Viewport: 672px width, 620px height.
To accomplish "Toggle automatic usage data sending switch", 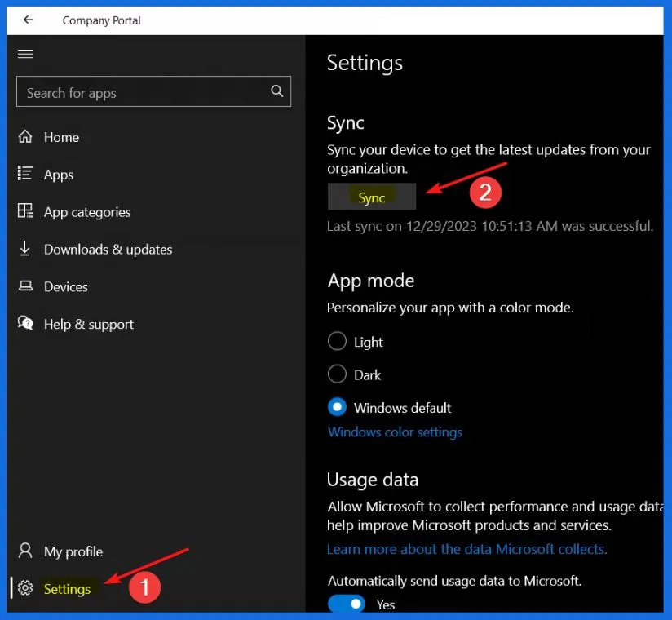I will tap(347, 604).
